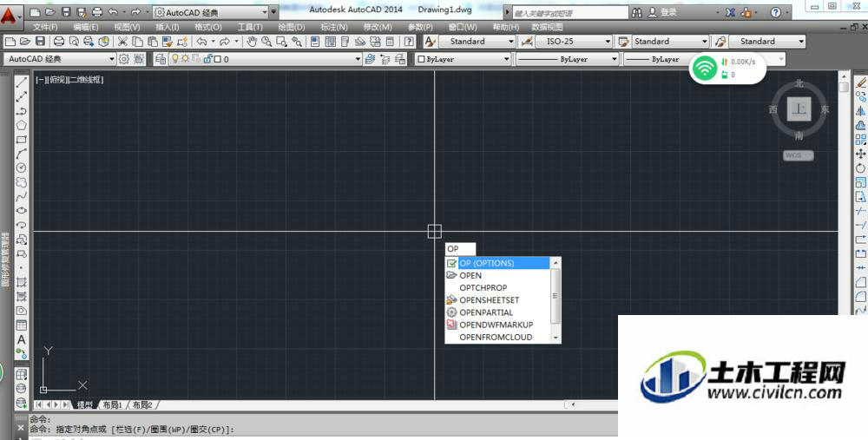Select the Circle draw tool
Viewport: 868px width, 440px height.
pos(22,167)
